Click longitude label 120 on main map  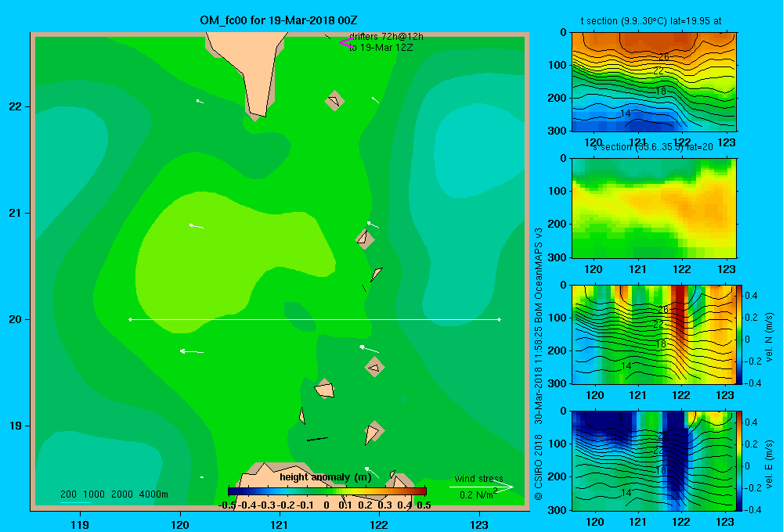(x=180, y=524)
